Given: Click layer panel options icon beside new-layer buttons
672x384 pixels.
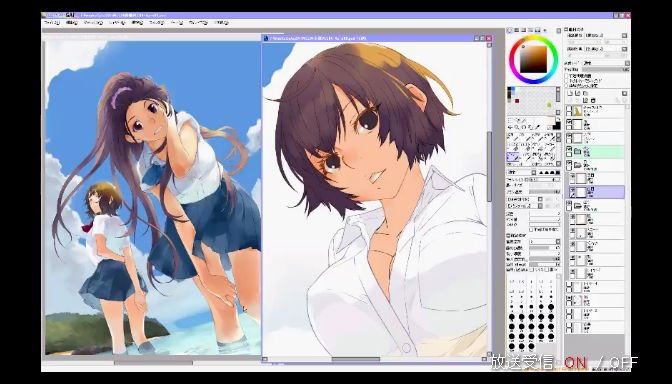Looking at the screenshot, I should point(624,93).
